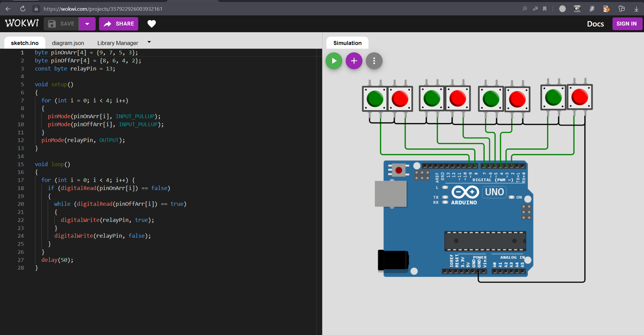Click the ATmega chip on the board
Screen dimensions: 644x335
485,241
